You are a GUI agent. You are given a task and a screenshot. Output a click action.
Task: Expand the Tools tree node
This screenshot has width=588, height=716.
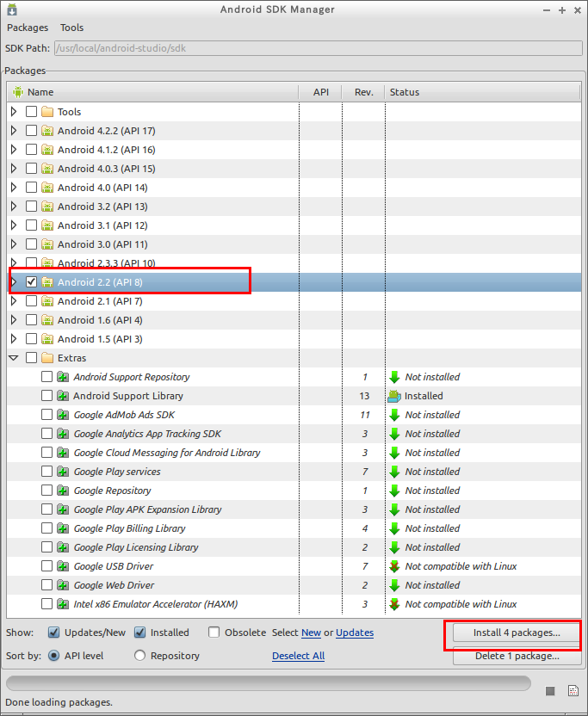[14, 112]
